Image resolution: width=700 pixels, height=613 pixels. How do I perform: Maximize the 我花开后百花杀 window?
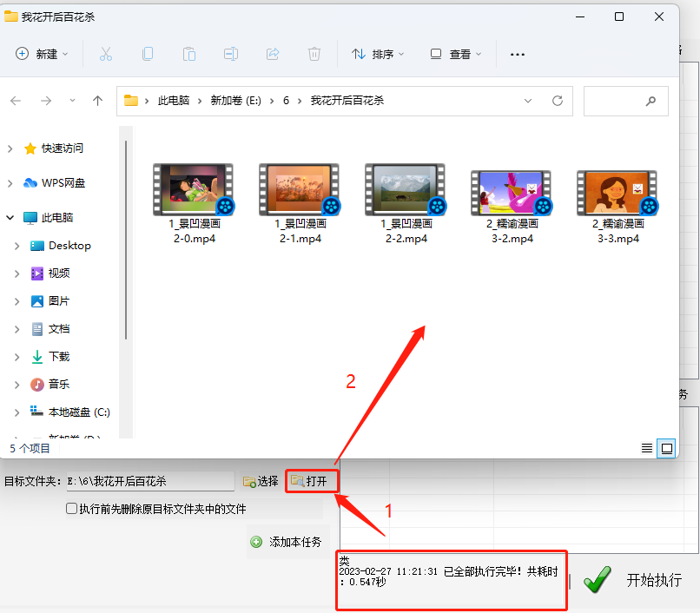point(619,17)
